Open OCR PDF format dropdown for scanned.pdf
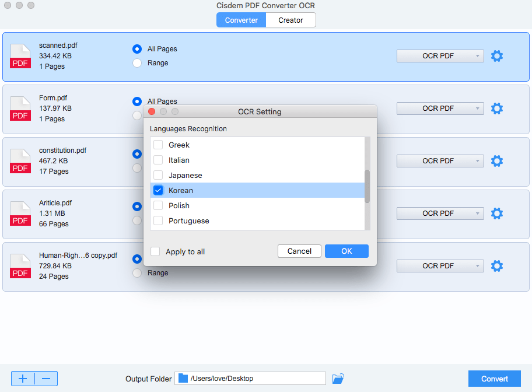Screen dimensions: 532x392 pos(440,56)
